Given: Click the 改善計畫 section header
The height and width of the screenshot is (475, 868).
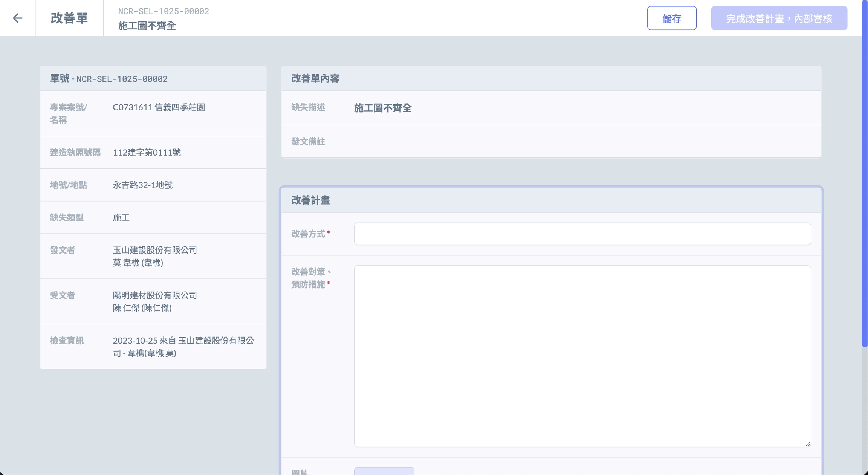Looking at the screenshot, I should tap(310, 200).
